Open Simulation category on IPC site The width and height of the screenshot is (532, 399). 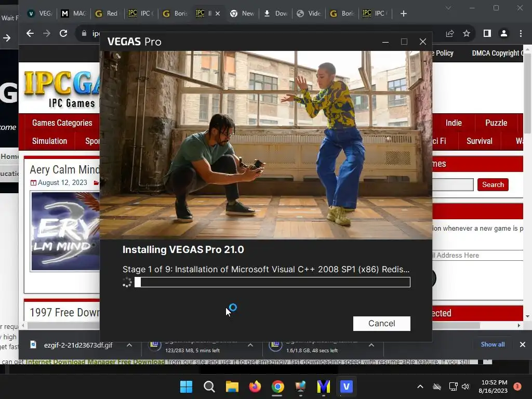(x=49, y=141)
